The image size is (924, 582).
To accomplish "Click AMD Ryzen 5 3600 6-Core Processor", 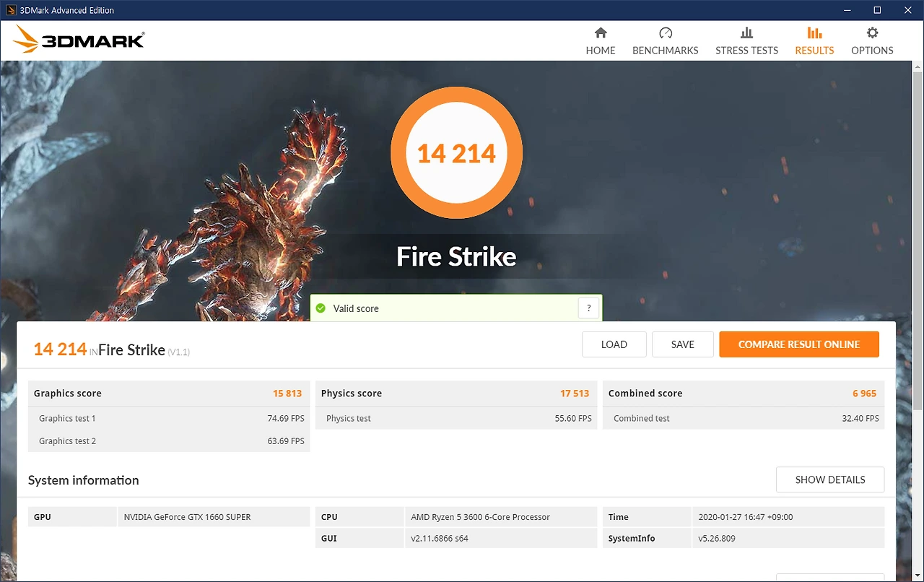I will pos(480,517).
